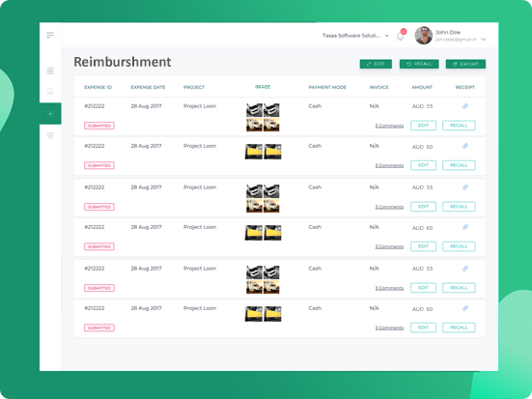Recall the fourth expense row
The width and height of the screenshot is (532, 399).
point(459,246)
